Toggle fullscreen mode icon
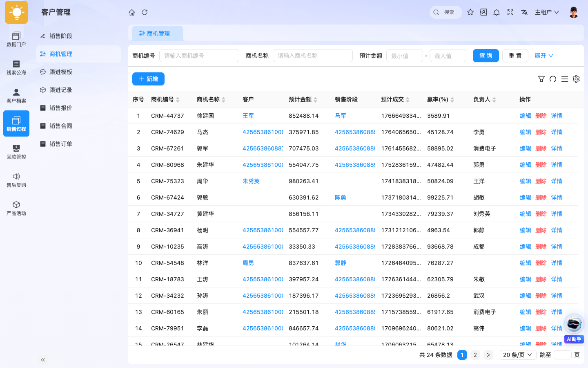 [510, 12]
